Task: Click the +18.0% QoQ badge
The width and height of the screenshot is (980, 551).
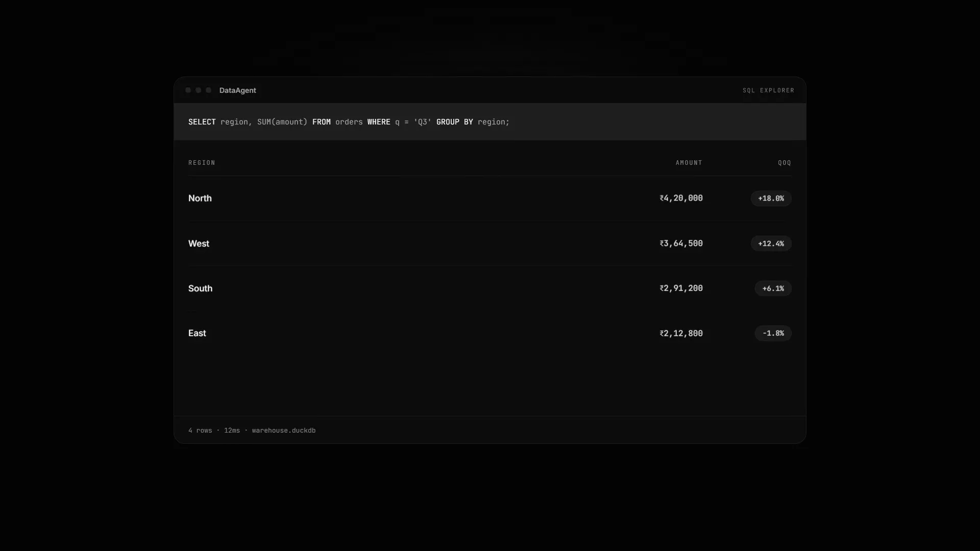Action: (771, 198)
